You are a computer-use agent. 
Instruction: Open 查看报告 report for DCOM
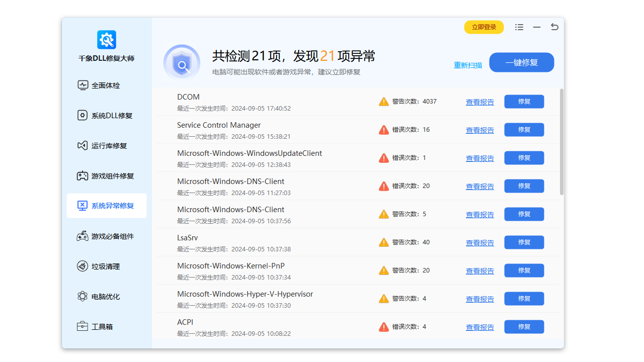point(479,102)
